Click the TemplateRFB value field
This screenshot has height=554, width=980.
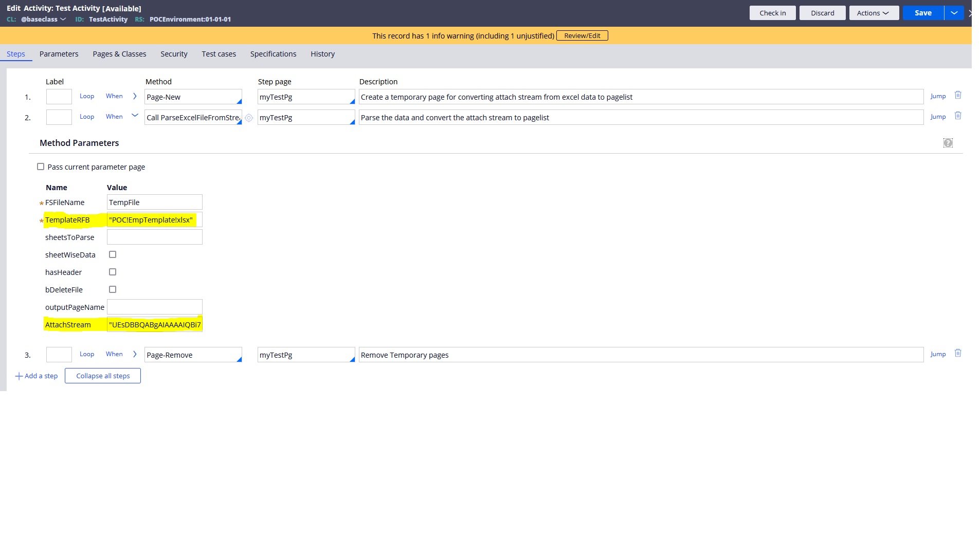pyautogui.click(x=155, y=219)
